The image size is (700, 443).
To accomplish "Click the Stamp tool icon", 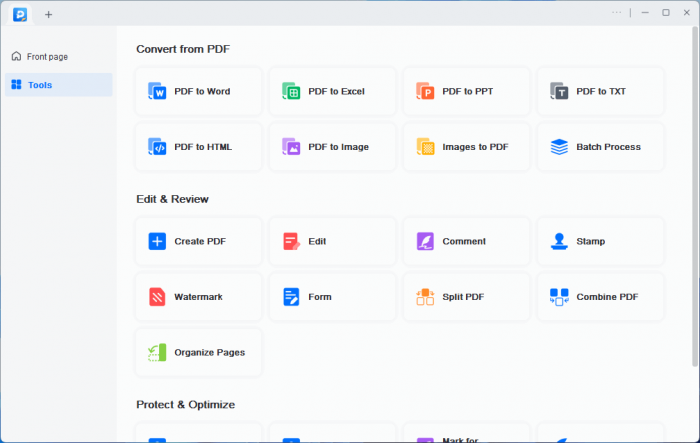I will click(x=559, y=241).
